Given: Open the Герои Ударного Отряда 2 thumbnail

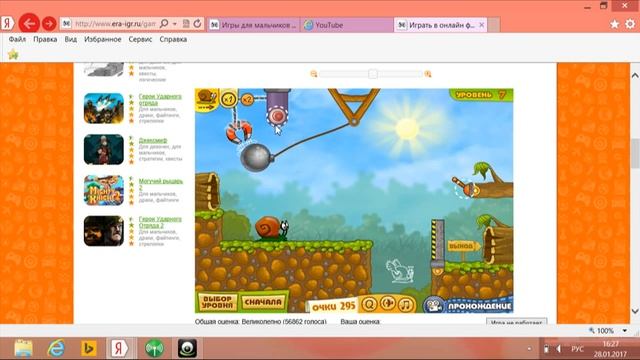Looking at the screenshot, I should click(104, 231).
